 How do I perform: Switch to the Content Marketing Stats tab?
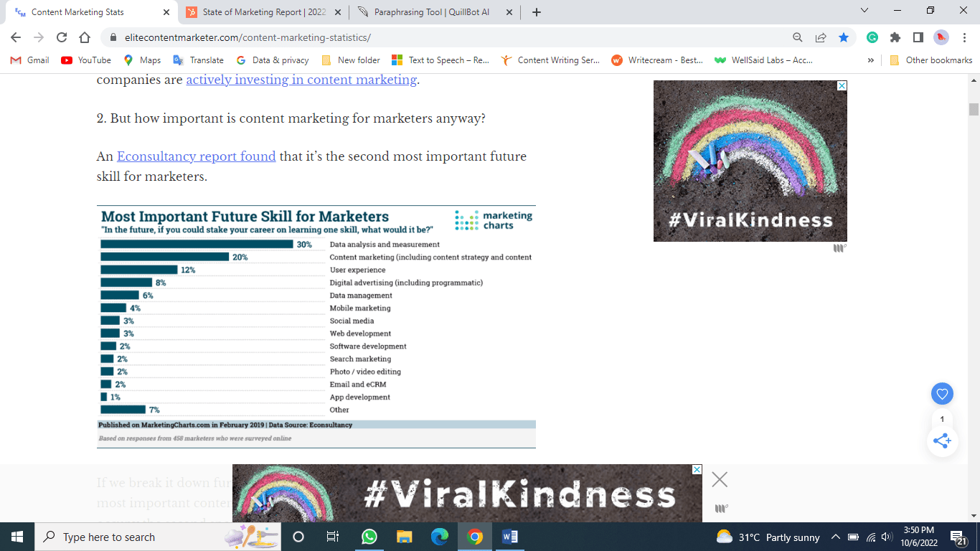point(90,12)
